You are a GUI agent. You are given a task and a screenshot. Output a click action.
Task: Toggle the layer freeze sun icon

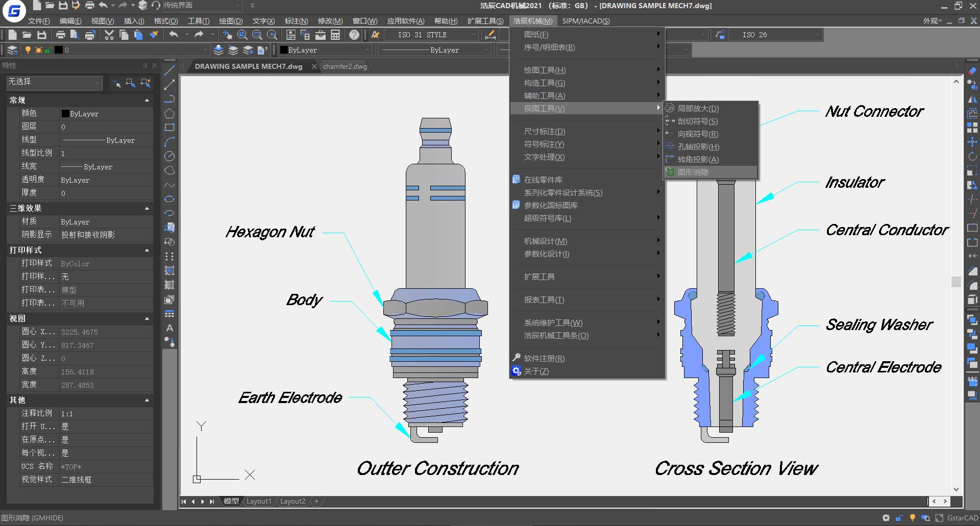click(x=38, y=50)
